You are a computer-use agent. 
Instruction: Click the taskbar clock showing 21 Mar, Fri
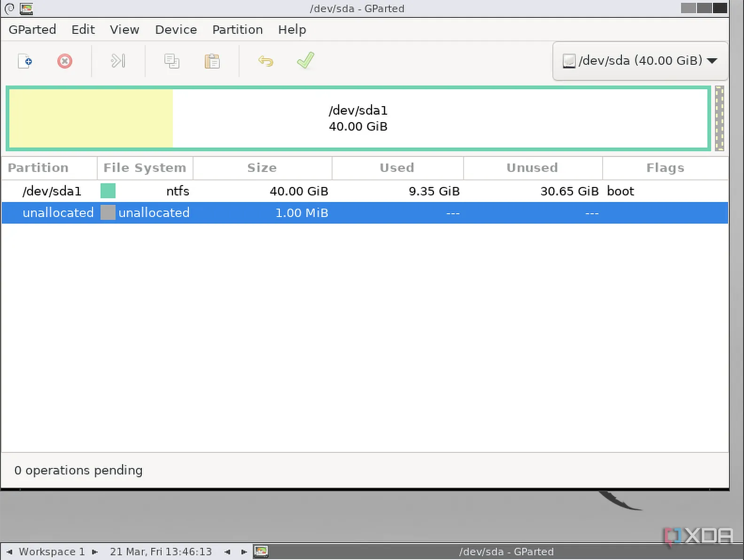[x=161, y=552]
